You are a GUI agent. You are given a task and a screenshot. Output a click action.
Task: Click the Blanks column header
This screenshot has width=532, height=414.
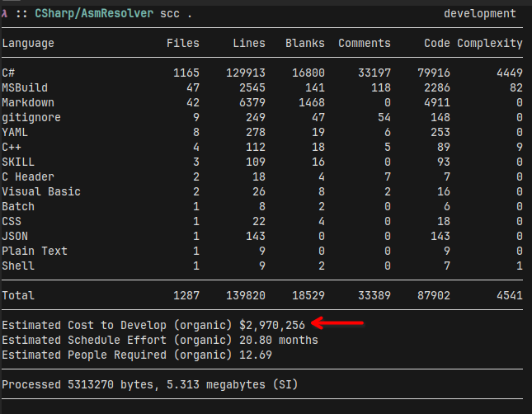[x=305, y=43]
